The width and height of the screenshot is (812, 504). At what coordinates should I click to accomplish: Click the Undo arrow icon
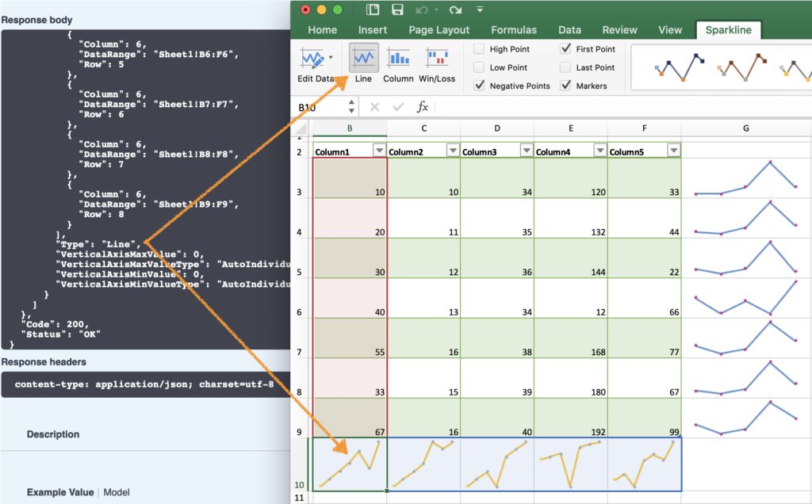(423, 10)
